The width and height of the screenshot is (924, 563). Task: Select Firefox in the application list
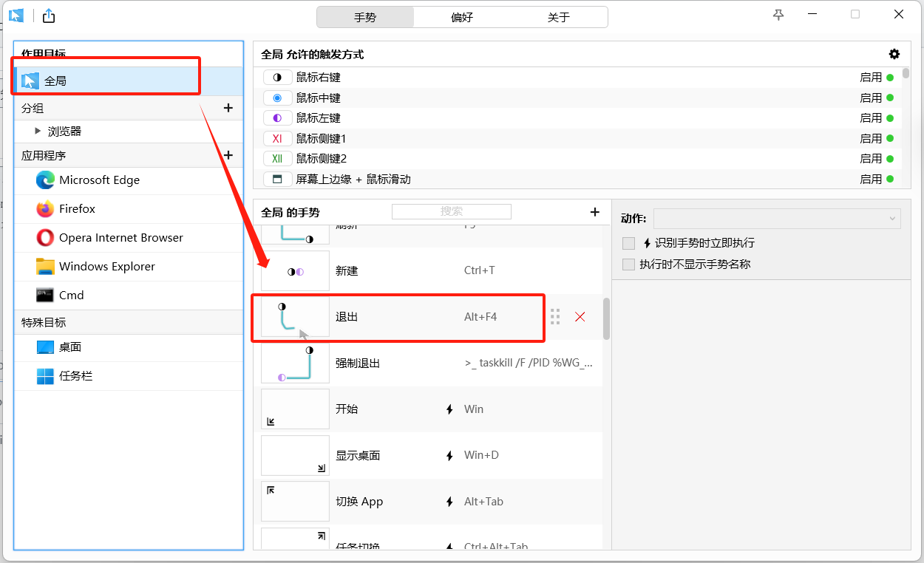(78, 208)
